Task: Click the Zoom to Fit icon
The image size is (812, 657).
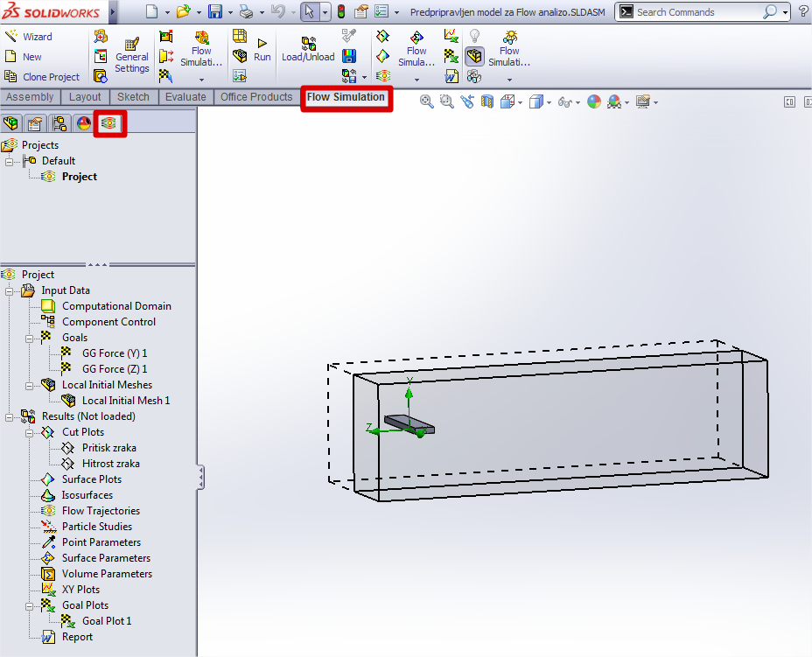Action: click(426, 101)
